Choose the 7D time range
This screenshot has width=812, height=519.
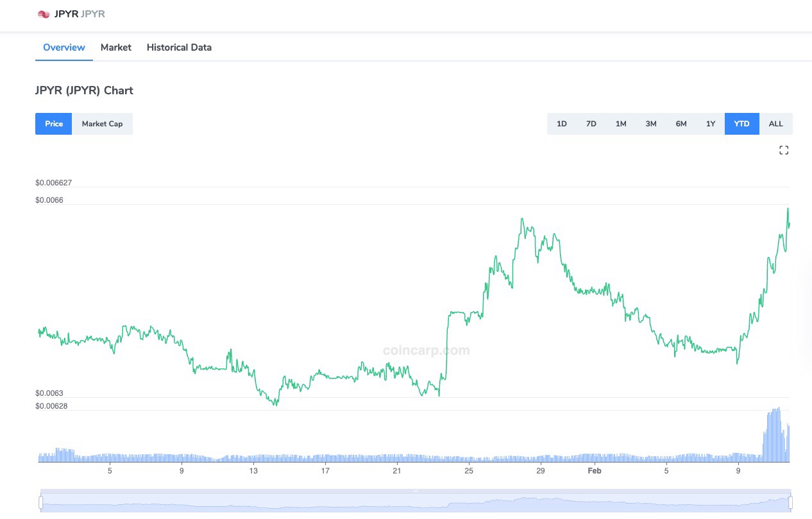591,123
